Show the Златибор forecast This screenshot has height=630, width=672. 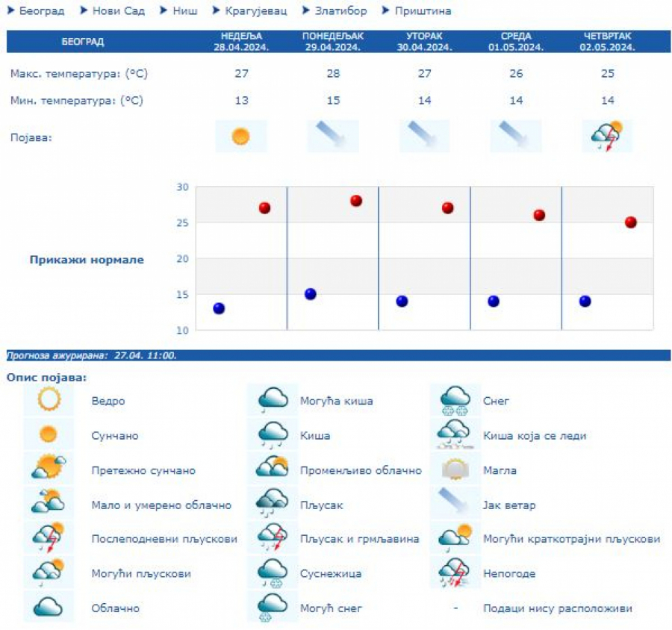tap(340, 11)
